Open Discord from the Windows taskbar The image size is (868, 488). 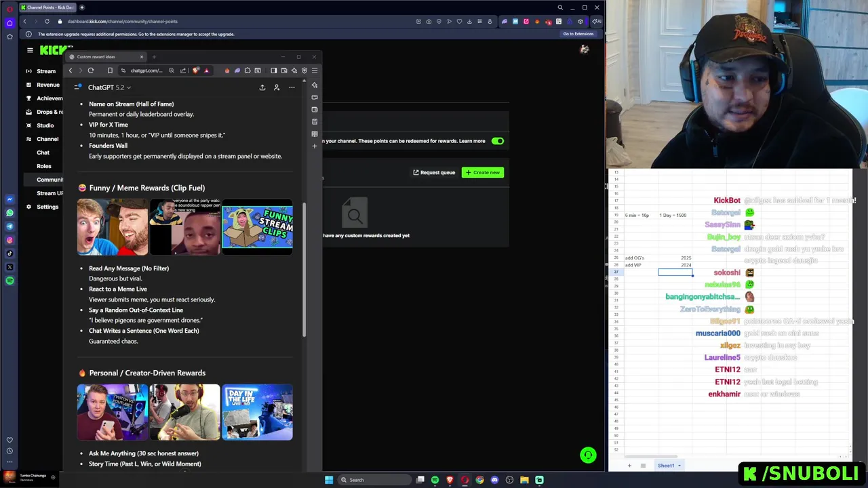coord(494,480)
